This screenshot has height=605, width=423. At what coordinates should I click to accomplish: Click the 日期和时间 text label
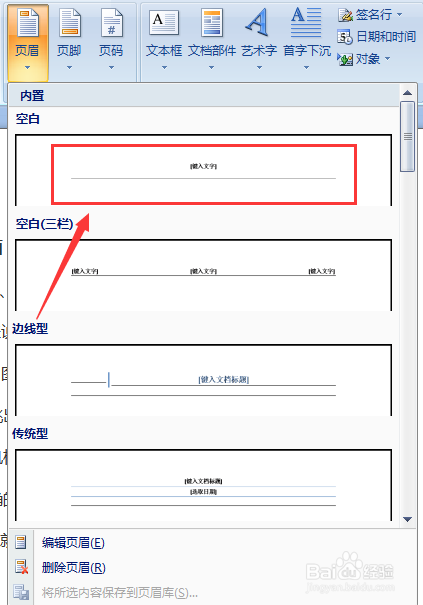click(x=386, y=37)
